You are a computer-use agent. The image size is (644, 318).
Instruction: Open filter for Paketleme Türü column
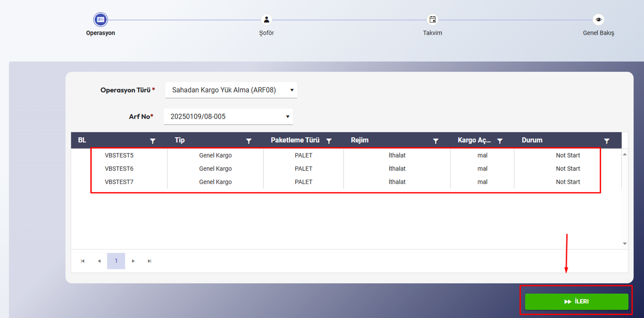point(329,141)
